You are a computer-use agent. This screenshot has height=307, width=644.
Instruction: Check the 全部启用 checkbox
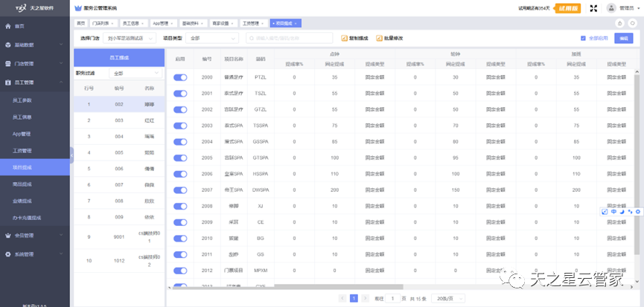583,38
